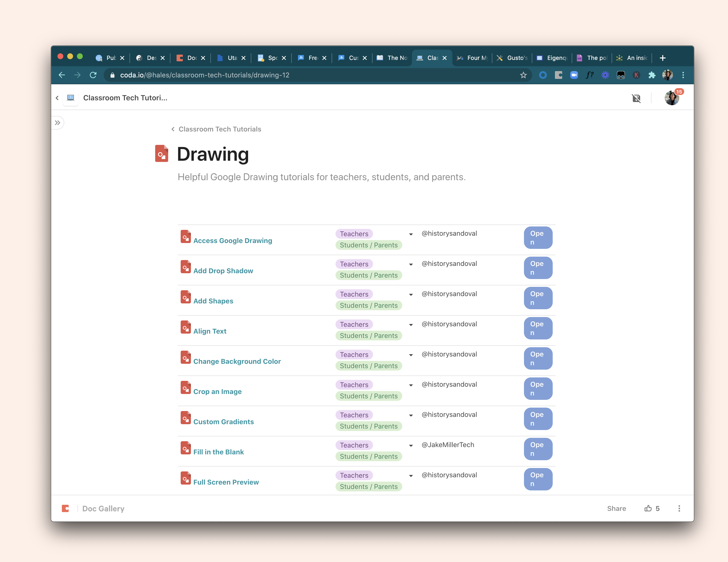Click the user avatar with 15 notifications
Screen dimensions: 728x562
click(x=672, y=98)
